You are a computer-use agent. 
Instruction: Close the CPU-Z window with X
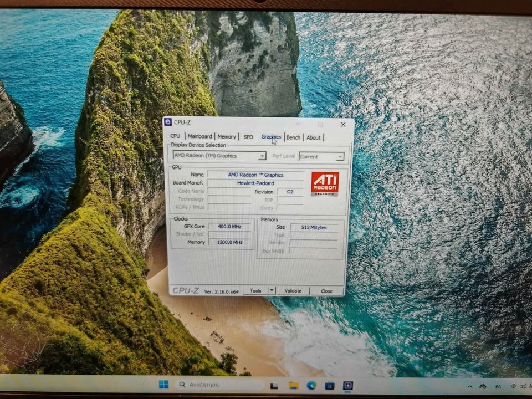343,125
